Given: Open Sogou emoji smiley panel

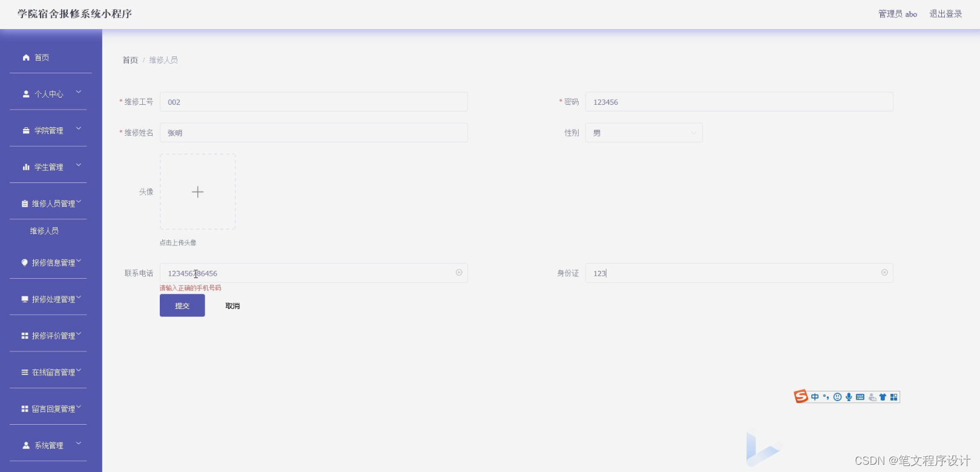Looking at the screenshot, I should coord(838,397).
